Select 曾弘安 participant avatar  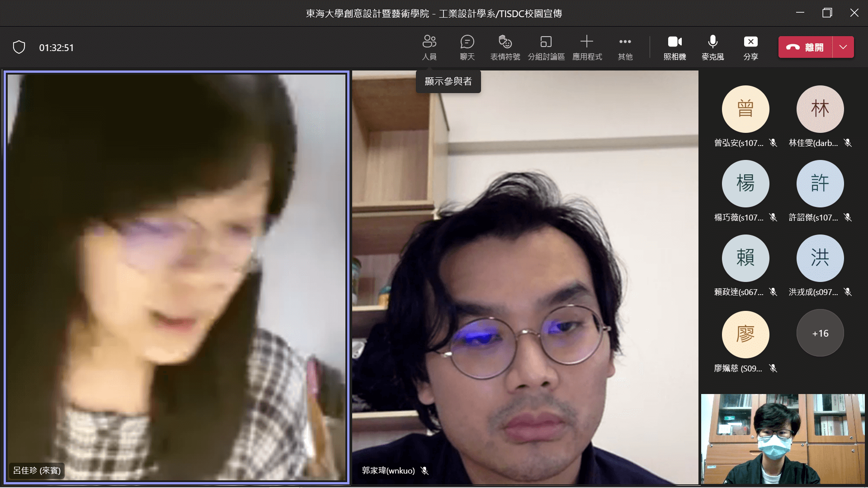coord(745,109)
